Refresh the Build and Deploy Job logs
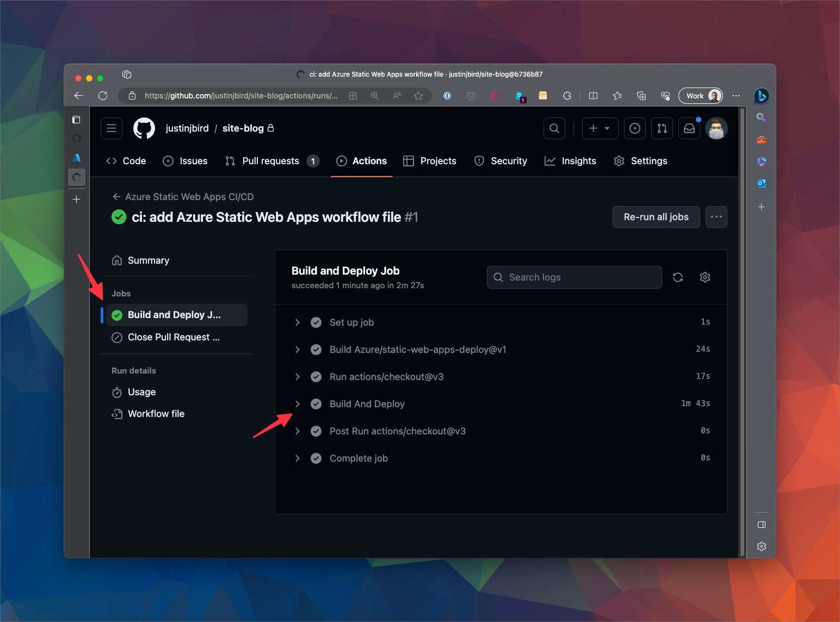 tap(678, 277)
